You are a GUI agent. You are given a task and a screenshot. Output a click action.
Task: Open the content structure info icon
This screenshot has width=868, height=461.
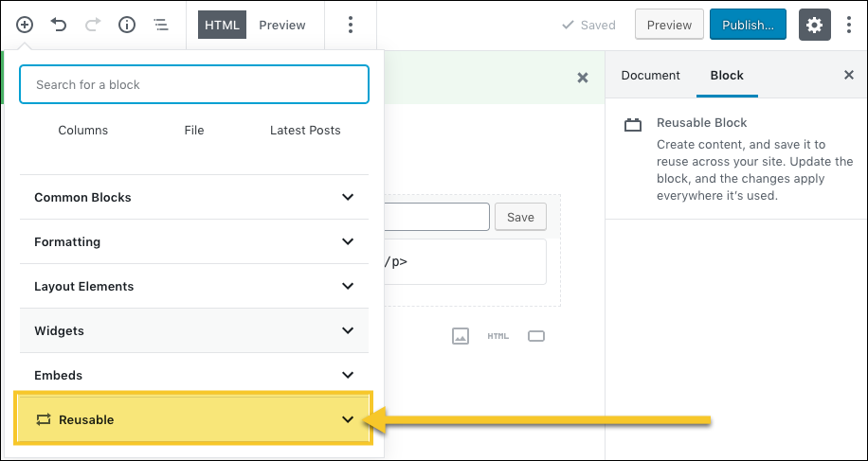127,25
